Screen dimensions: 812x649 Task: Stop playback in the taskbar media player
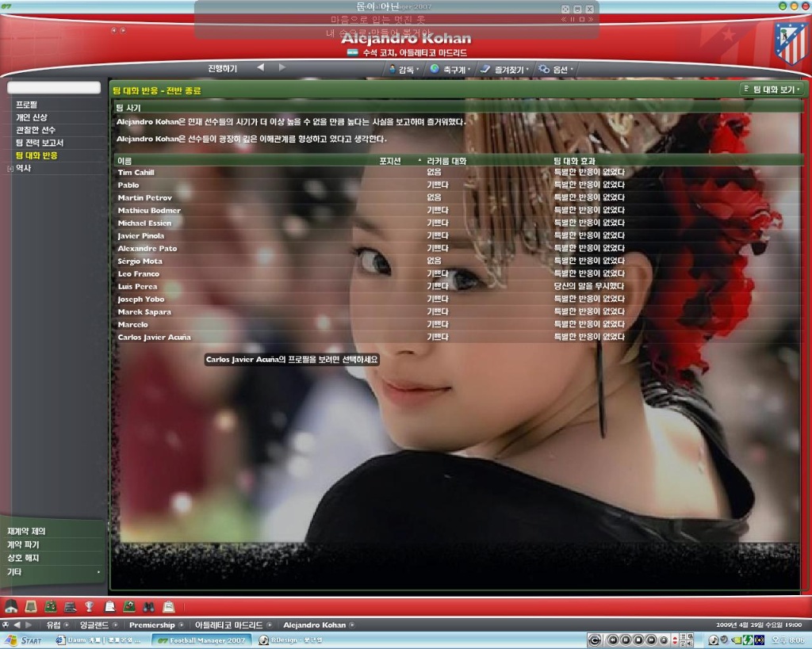click(638, 640)
